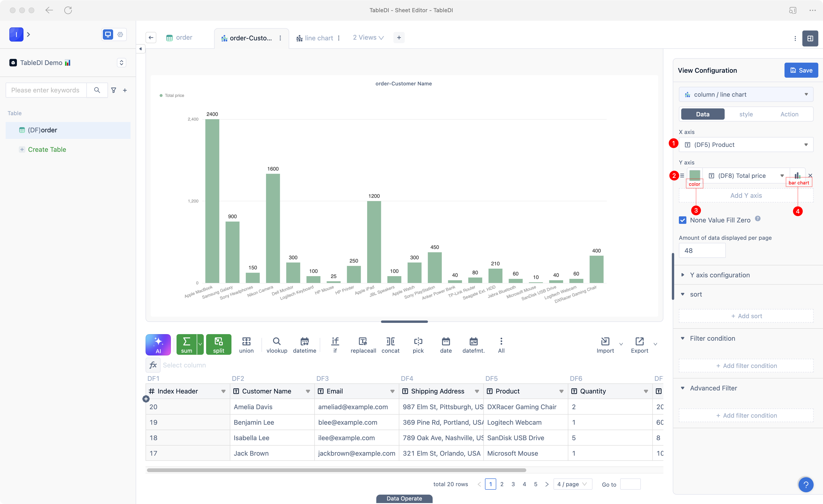Open the X axis Product dropdown
The height and width of the screenshot is (504, 823).
point(746,145)
